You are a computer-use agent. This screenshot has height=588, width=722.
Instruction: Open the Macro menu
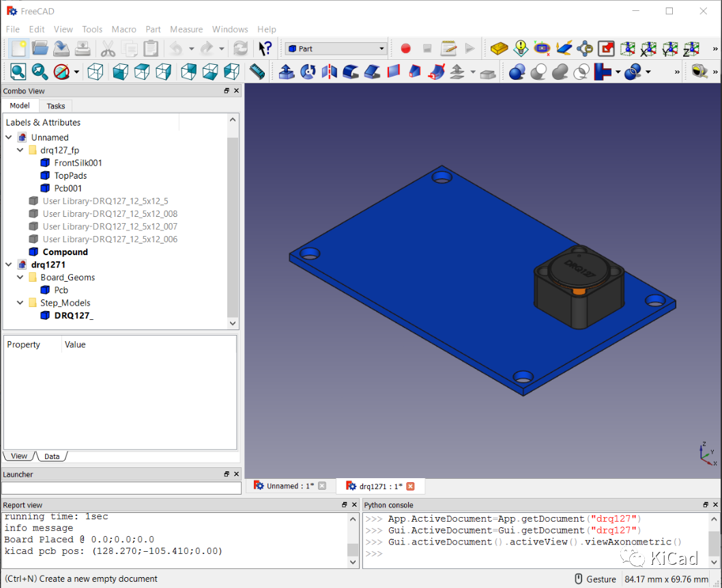[x=124, y=29]
